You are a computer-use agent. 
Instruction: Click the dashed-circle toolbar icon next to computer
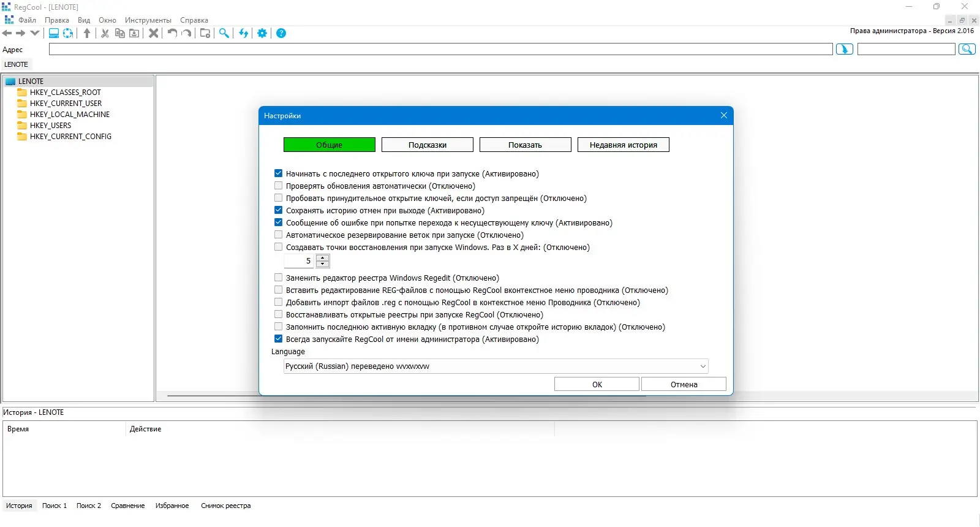click(68, 33)
